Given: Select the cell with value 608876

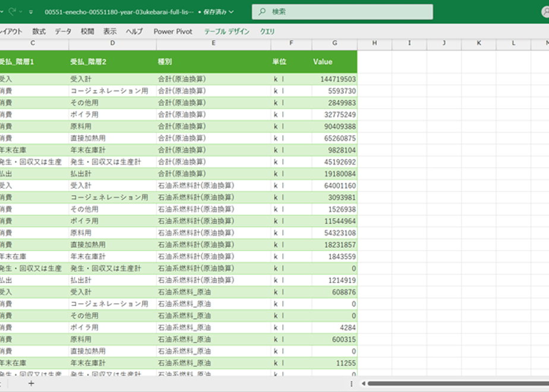Looking at the screenshot, I should pyautogui.click(x=335, y=292).
